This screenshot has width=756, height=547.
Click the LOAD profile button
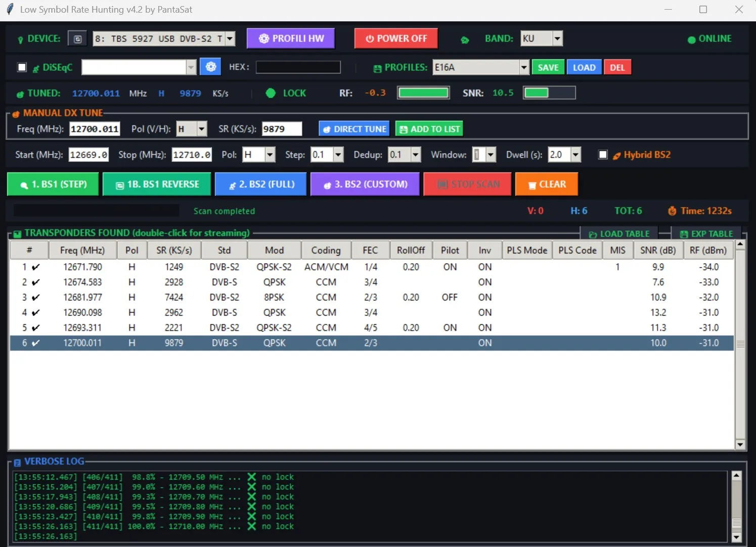(584, 67)
